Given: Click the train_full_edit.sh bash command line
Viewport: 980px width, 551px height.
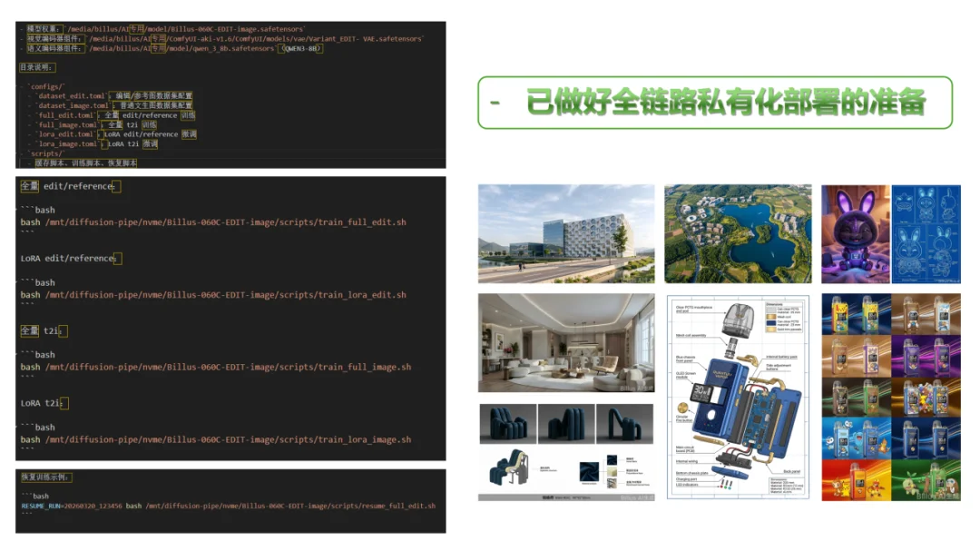Looking at the screenshot, I should pyautogui.click(x=213, y=222).
